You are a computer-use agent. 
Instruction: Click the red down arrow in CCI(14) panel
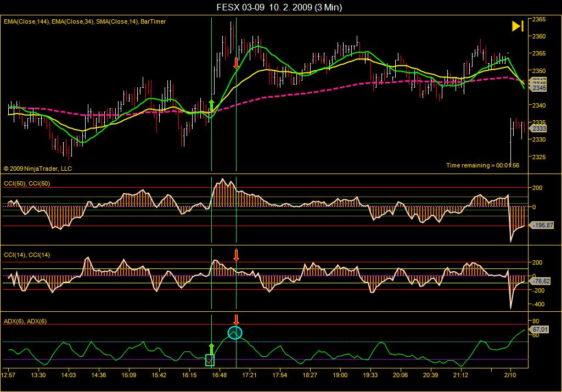coord(236,255)
